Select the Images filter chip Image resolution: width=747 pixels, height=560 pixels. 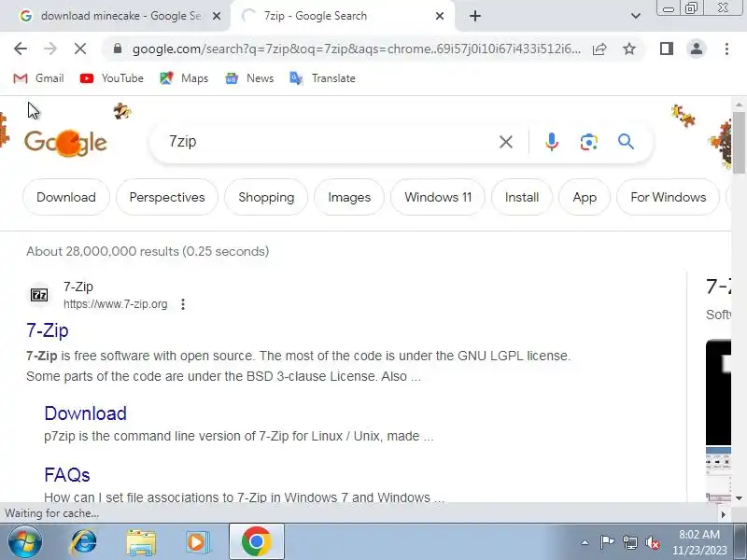click(x=349, y=197)
